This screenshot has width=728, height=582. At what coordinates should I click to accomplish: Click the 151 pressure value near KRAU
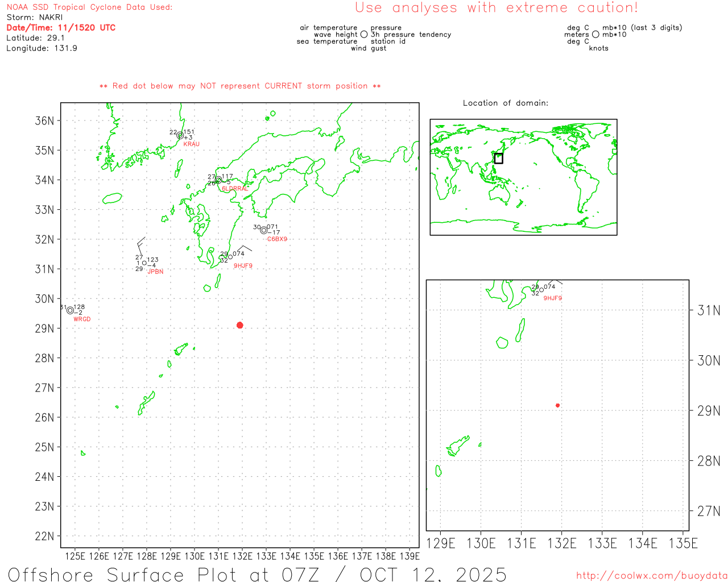[189, 132]
